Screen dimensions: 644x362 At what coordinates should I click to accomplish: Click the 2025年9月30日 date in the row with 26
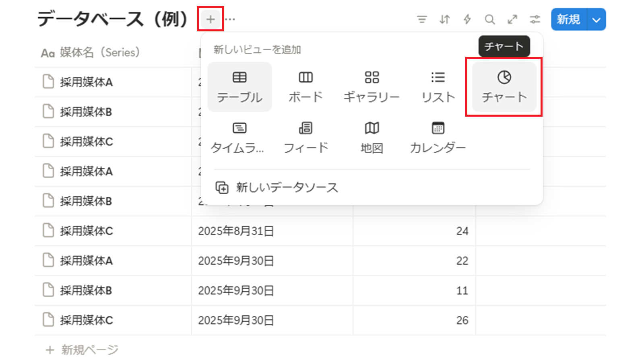coord(236,320)
